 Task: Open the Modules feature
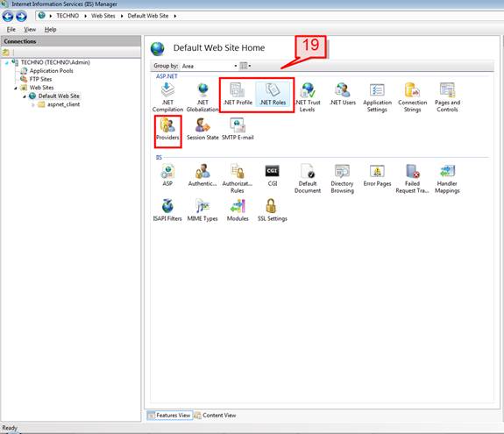point(238,210)
